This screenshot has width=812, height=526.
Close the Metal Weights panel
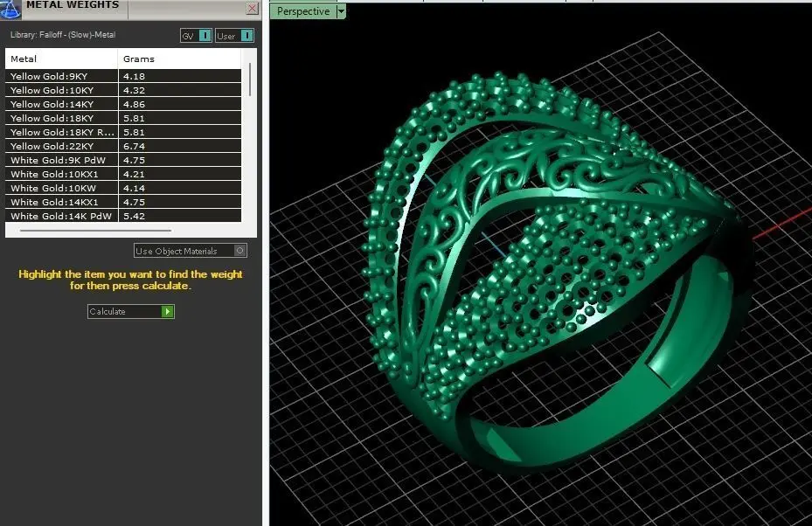click(253, 8)
